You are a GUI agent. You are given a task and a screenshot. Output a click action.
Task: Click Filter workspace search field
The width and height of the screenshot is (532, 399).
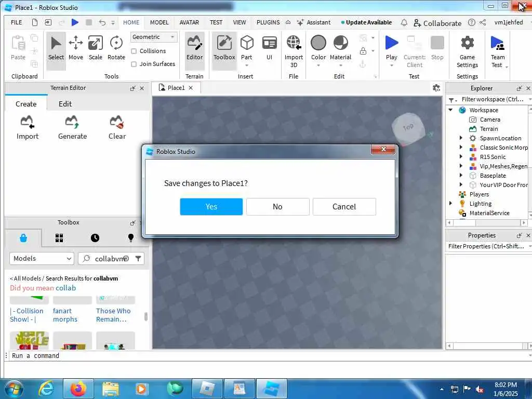coord(492,99)
